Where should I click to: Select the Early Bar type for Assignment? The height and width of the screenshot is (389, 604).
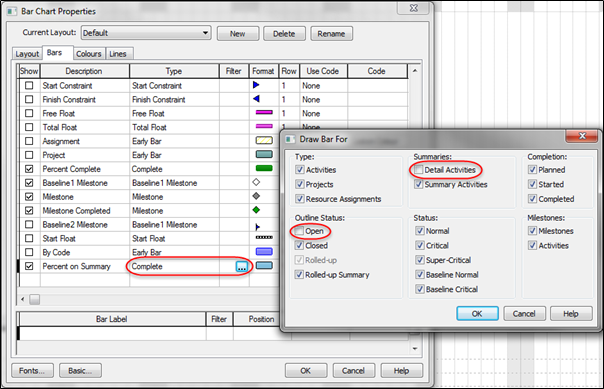(174, 141)
